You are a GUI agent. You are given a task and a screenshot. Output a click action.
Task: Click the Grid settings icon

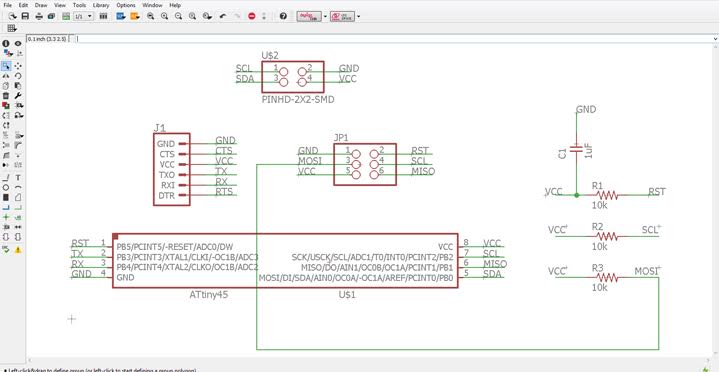pyautogui.click(x=12, y=28)
